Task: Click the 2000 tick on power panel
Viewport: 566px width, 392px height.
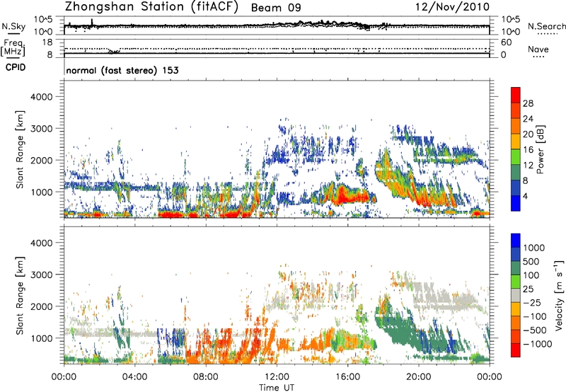Action: pos(41,160)
